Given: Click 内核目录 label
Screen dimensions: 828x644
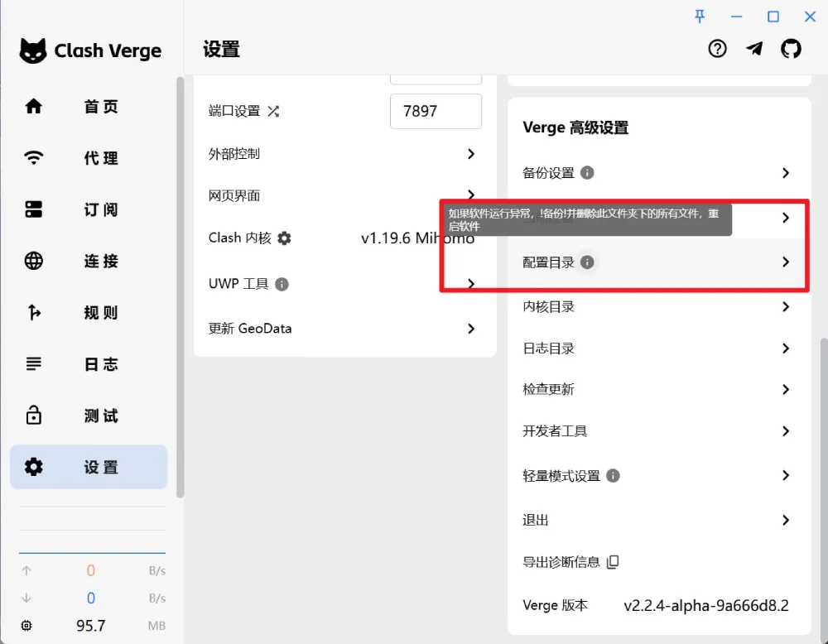Looking at the screenshot, I should tap(548, 307).
